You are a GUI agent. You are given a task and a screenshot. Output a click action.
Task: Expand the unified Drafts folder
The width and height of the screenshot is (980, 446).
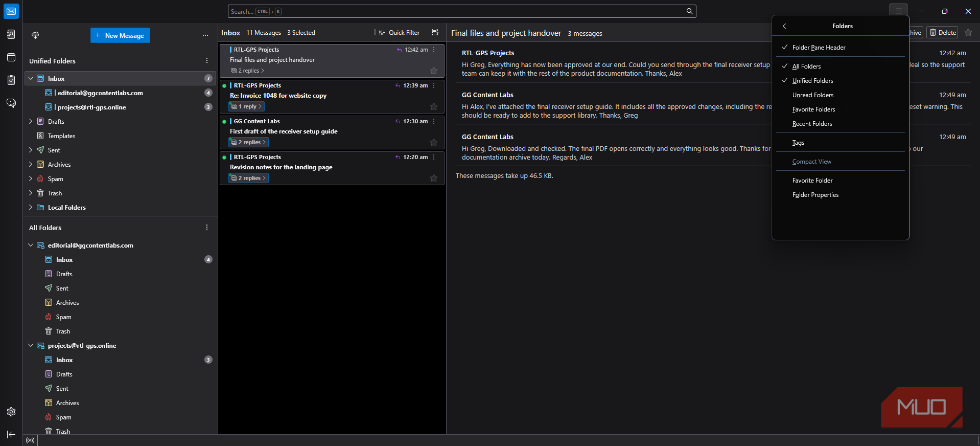[x=31, y=121]
